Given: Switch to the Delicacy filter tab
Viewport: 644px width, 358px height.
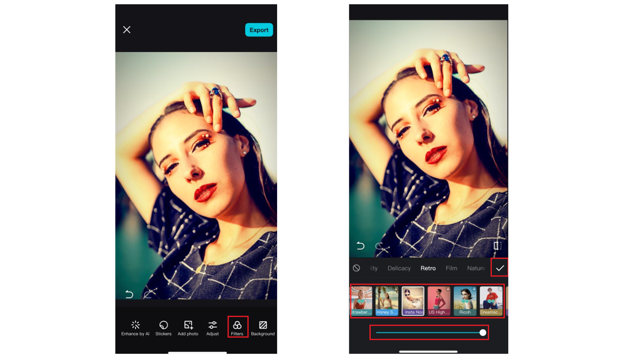Looking at the screenshot, I should coord(399,268).
